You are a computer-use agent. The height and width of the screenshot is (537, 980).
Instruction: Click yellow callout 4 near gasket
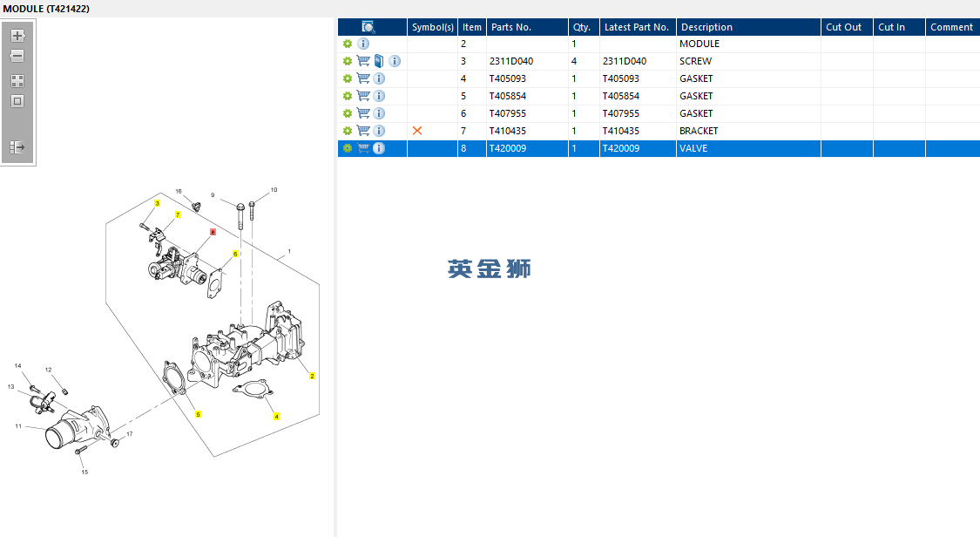tap(276, 417)
